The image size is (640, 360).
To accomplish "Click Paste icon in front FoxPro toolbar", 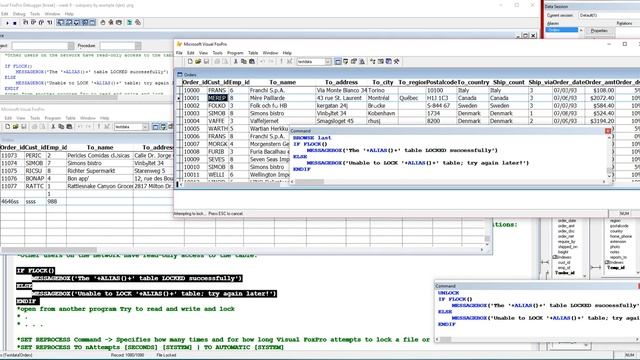I will (x=252, y=62).
